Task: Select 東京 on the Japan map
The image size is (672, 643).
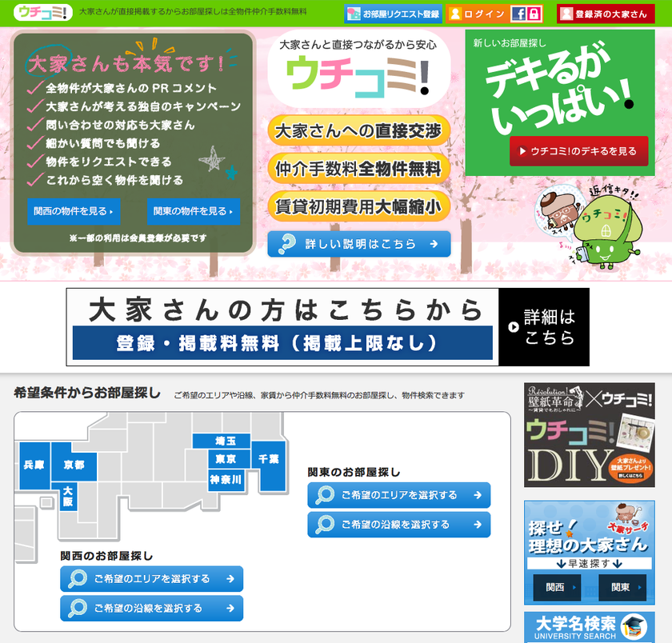Action: tap(230, 459)
